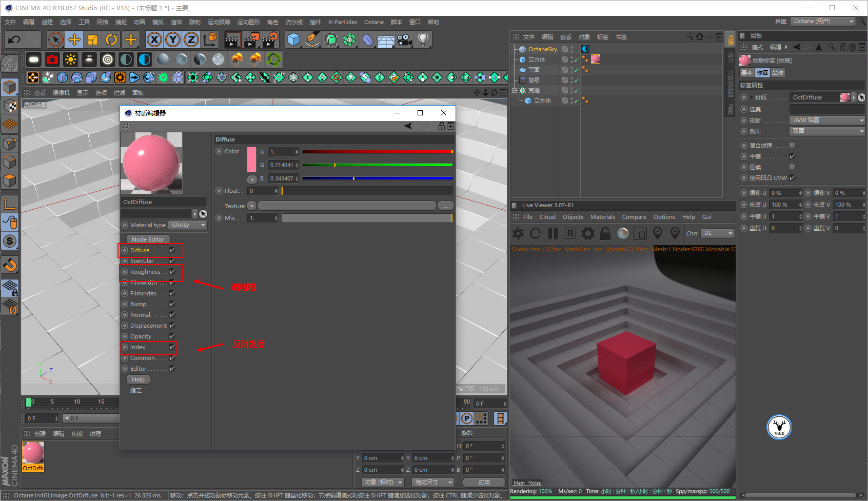Add a light object
The image size is (868, 501).
423,39
